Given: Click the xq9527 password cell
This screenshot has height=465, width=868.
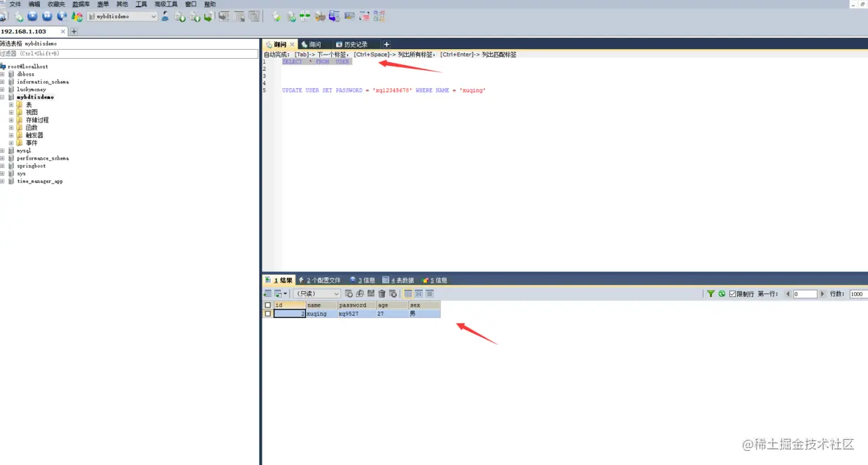Looking at the screenshot, I should click(356, 314).
